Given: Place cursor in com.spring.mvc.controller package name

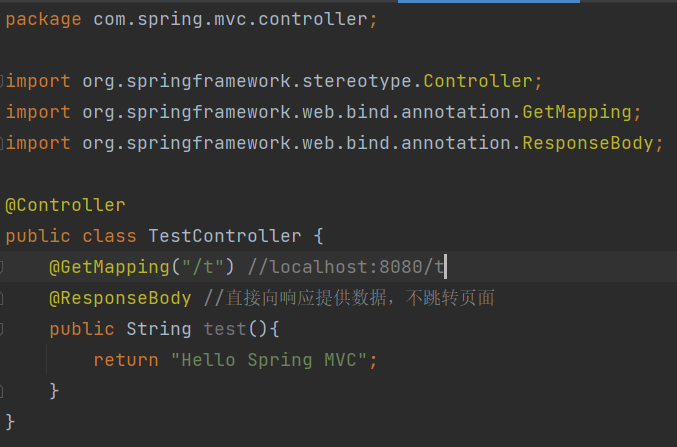Looking at the screenshot, I should pos(231,20).
